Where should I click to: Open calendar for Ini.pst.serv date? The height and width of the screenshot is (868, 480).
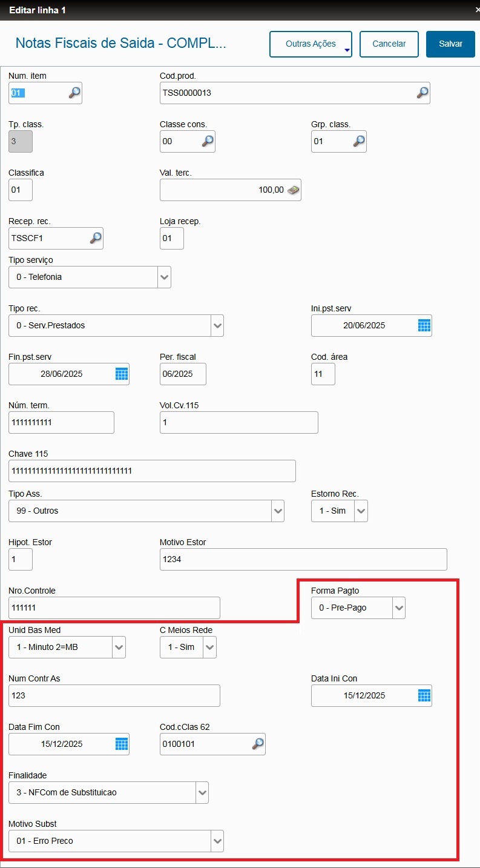tap(424, 325)
